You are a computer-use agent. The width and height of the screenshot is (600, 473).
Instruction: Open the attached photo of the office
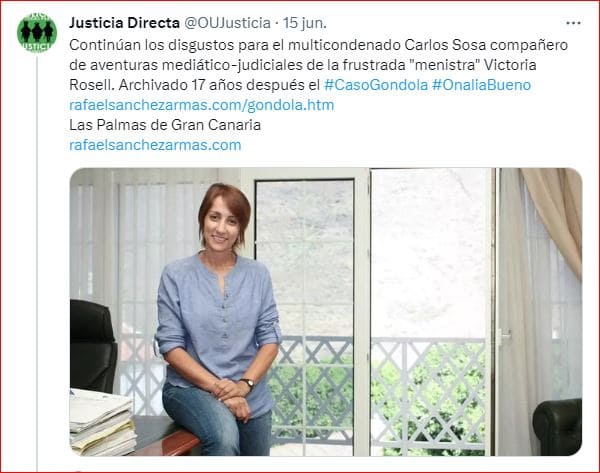click(x=326, y=312)
